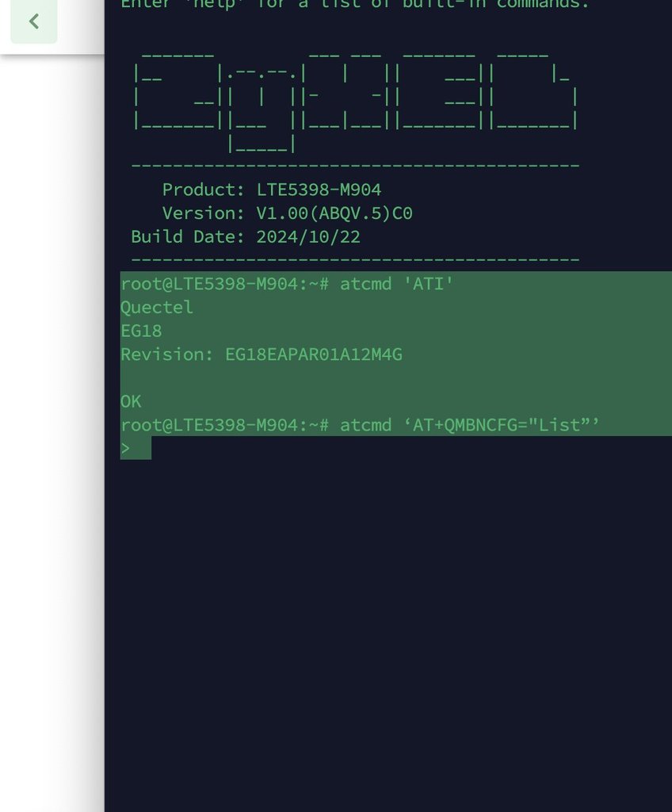Click the Build Date 2024/10/22 line
The image size is (672, 812).
pos(245,236)
